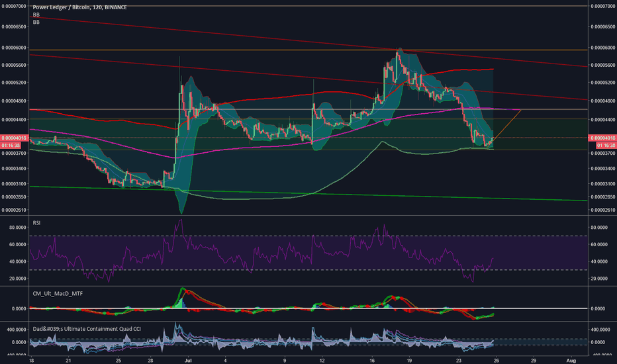Click the red 0.00004018 price tag on left scale
This screenshot has height=364, width=617.
point(14,138)
